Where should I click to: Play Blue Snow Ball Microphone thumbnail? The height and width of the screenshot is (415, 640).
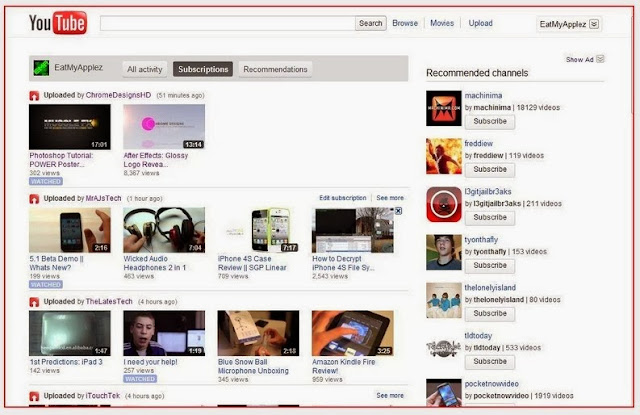pos(258,333)
